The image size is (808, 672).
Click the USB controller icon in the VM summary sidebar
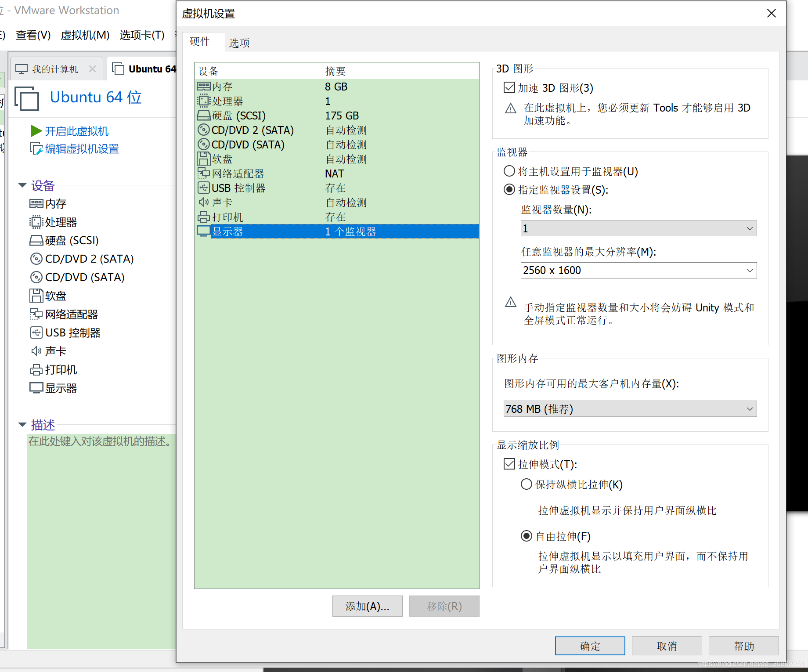tap(36, 332)
